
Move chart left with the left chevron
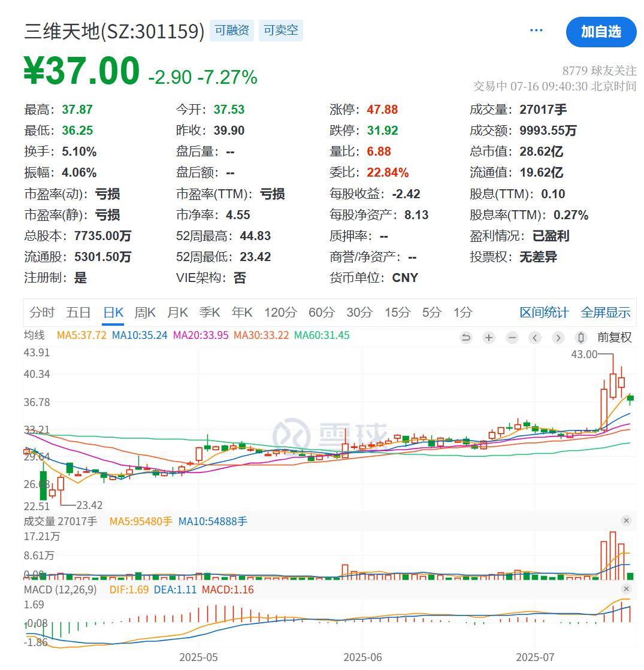click(535, 338)
